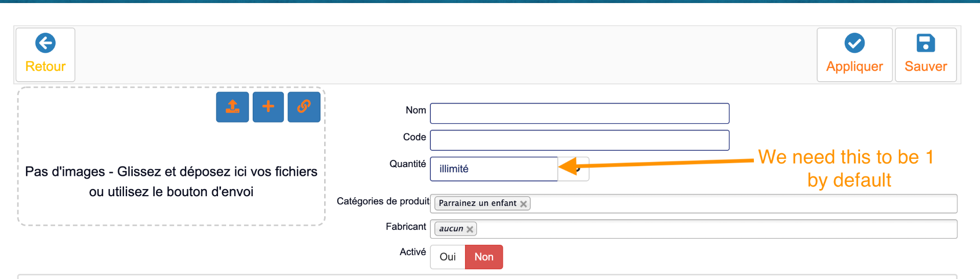The width and height of the screenshot is (980, 279).
Task: Open the Fabricant selector field
Action: (x=715, y=229)
